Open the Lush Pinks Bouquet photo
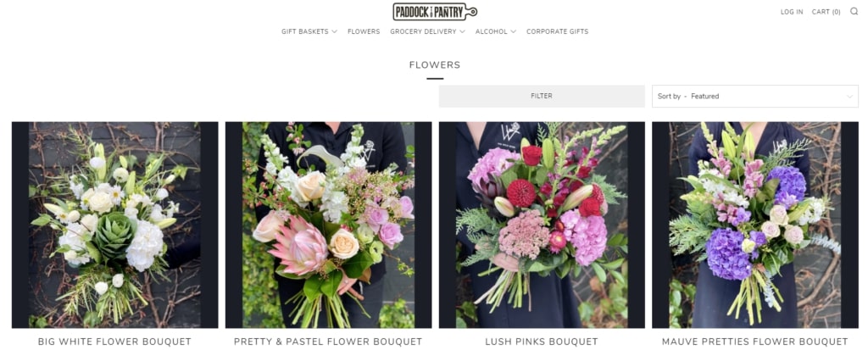 (542, 225)
